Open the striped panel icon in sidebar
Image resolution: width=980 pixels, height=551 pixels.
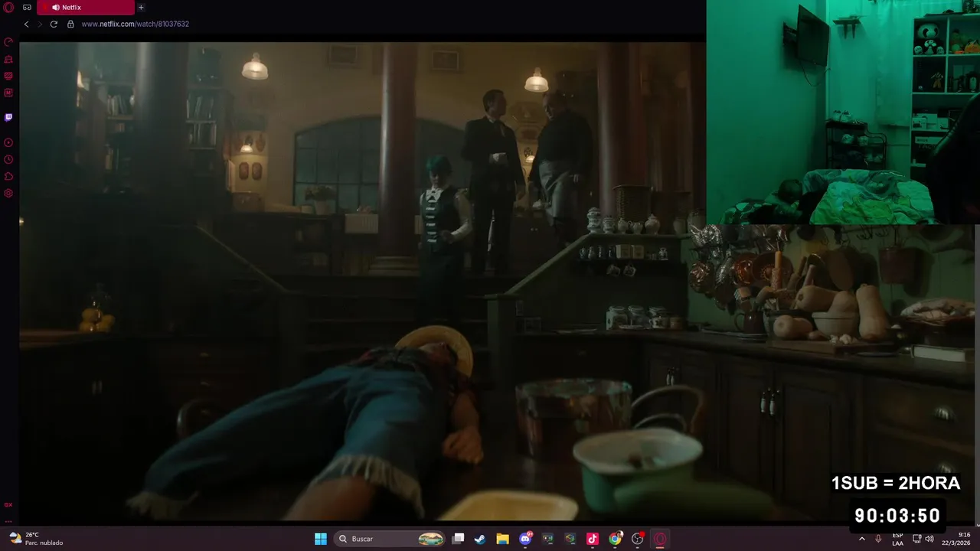pyautogui.click(x=8, y=76)
